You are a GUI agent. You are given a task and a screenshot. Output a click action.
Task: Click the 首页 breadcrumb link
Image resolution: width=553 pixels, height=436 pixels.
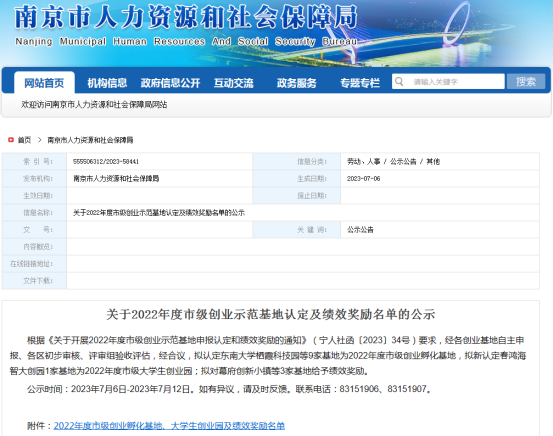click(24, 140)
